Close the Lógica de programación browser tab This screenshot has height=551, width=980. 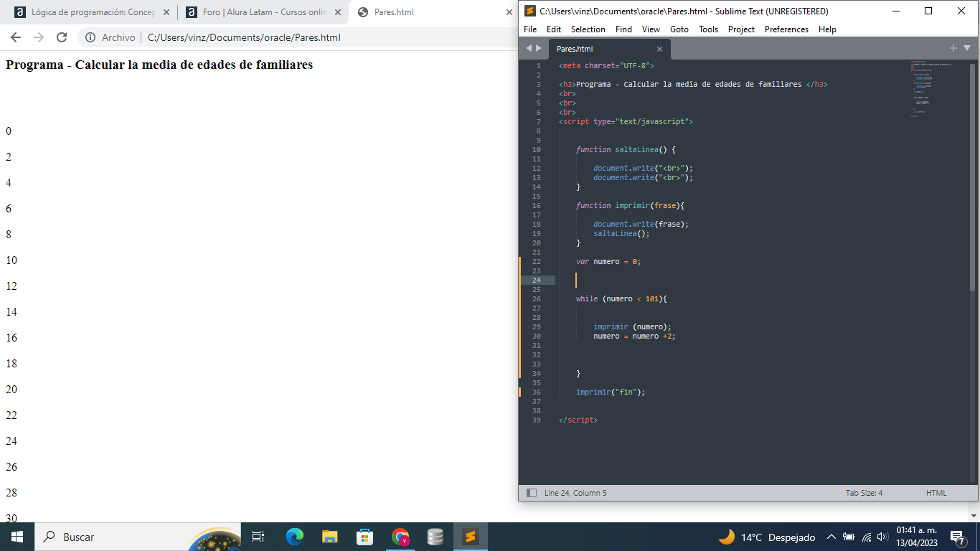(166, 12)
